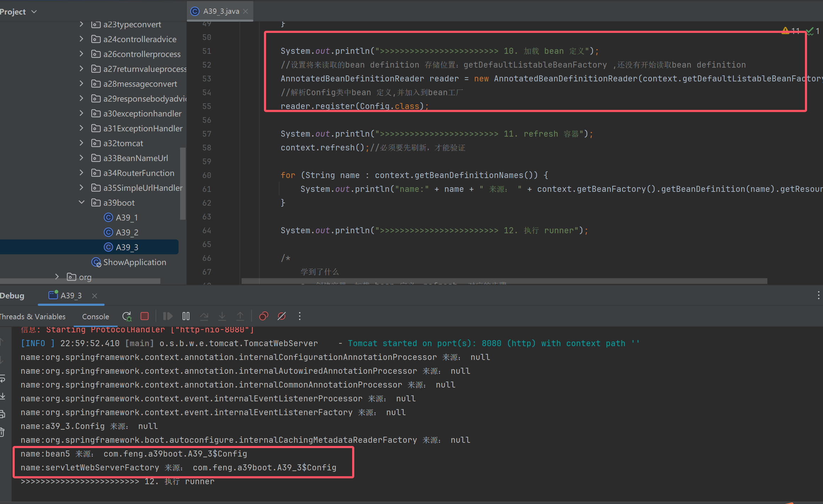Click the Rerun debug icon

[x=127, y=316]
